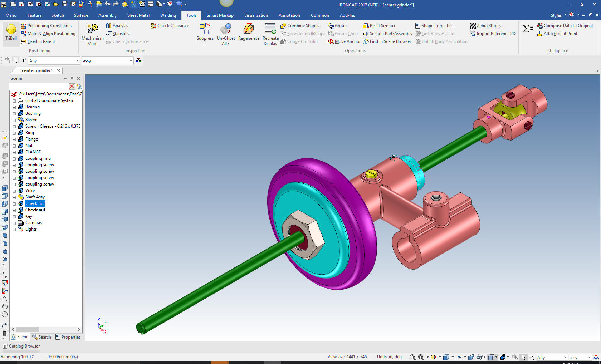This screenshot has width=601, height=364.
Task: Switch to the Sheet Metal ribbon tab
Action: click(138, 15)
